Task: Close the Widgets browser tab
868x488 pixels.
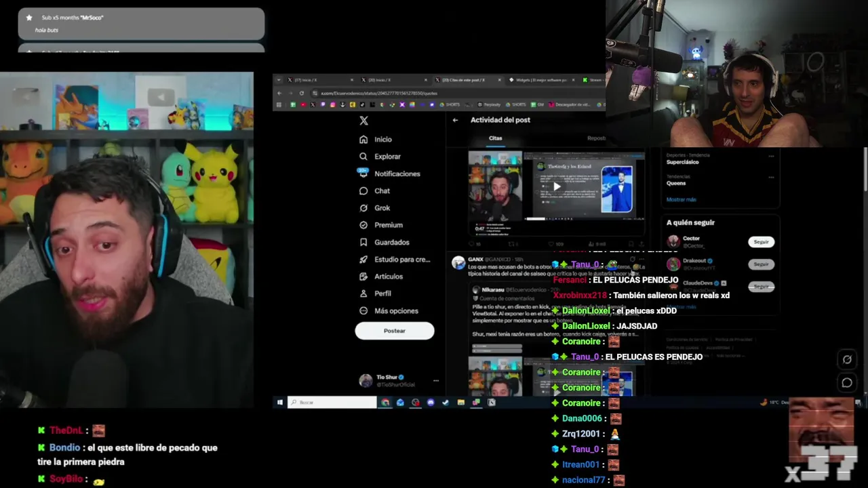Action: [573, 80]
